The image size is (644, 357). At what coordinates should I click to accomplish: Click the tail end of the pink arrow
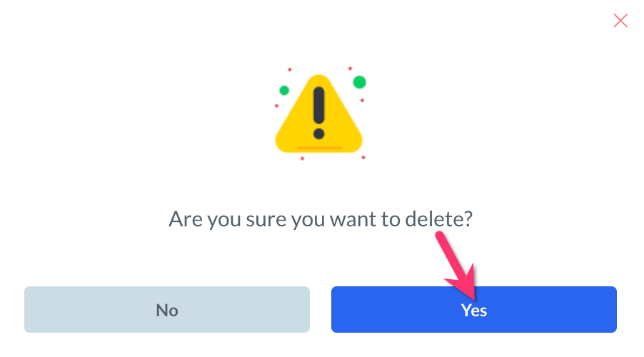(x=441, y=236)
